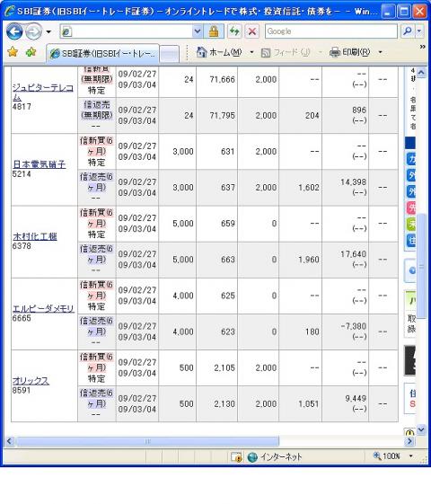Image resolution: width=431 pixels, height=504 pixels.
Task: Open the zoom level dropdown arrow
Action: tap(410, 455)
